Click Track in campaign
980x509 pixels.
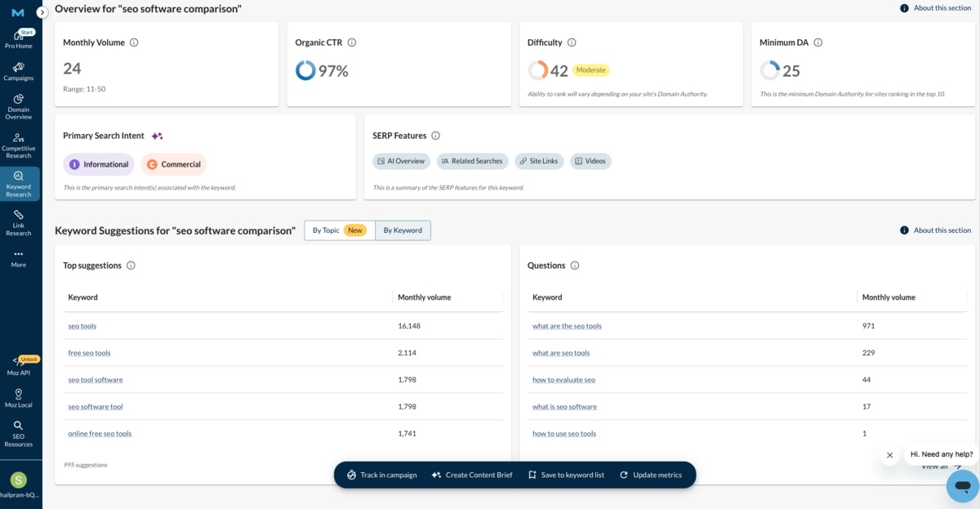pos(381,475)
